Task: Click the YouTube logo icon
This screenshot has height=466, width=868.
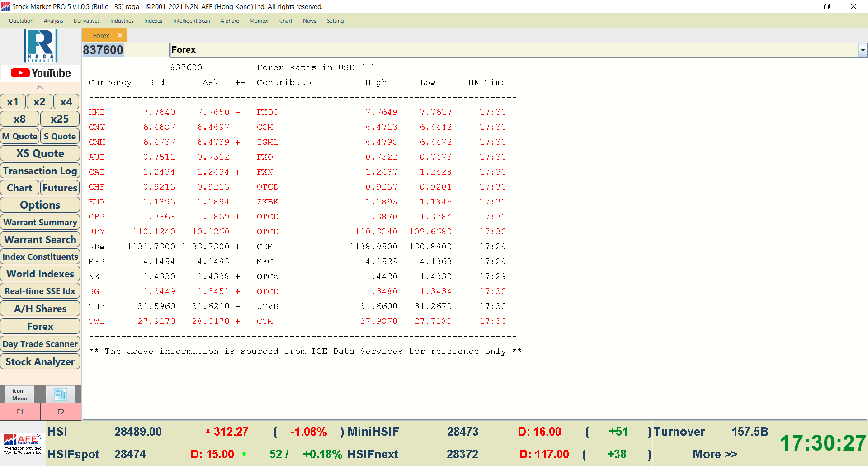Action: [x=40, y=73]
